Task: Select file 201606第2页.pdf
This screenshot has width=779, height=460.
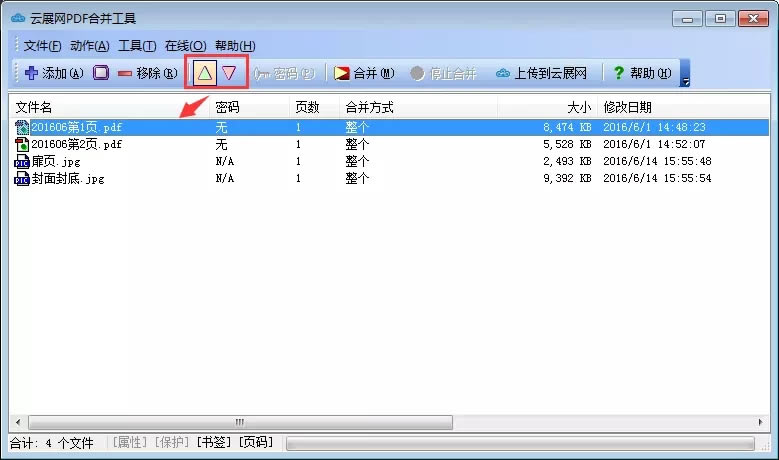Action: pos(77,144)
